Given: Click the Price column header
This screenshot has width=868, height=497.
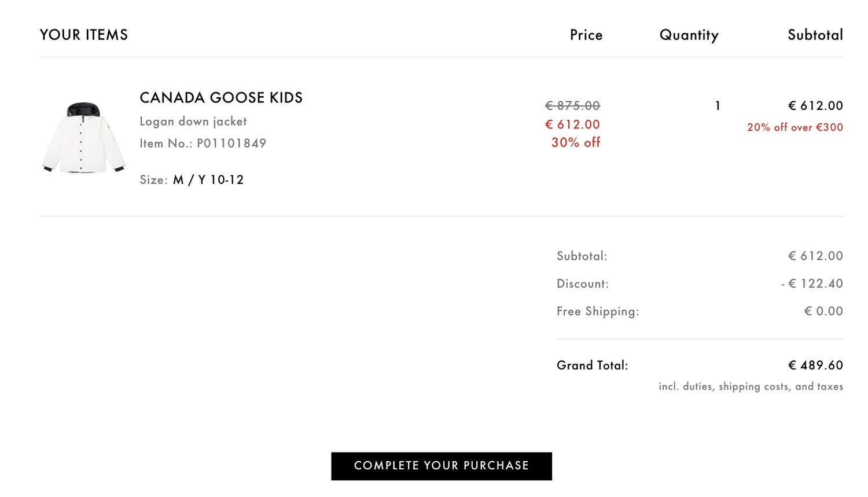Looking at the screenshot, I should 586,35.
